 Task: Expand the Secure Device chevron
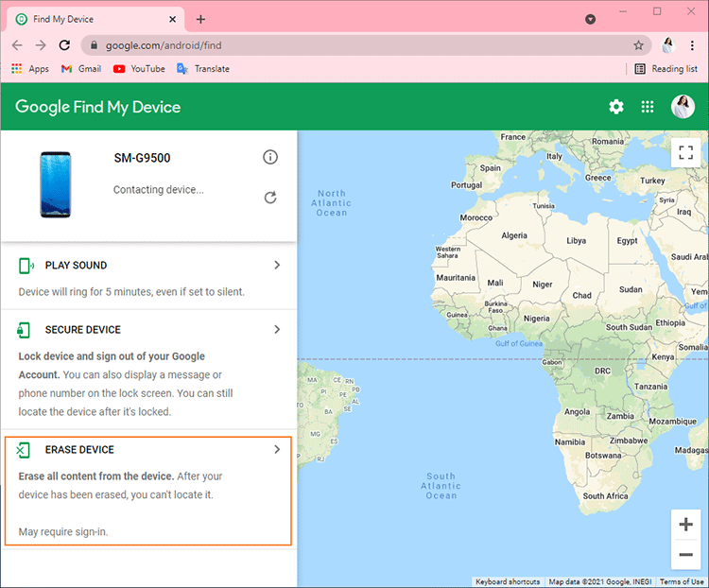(277, 329)
